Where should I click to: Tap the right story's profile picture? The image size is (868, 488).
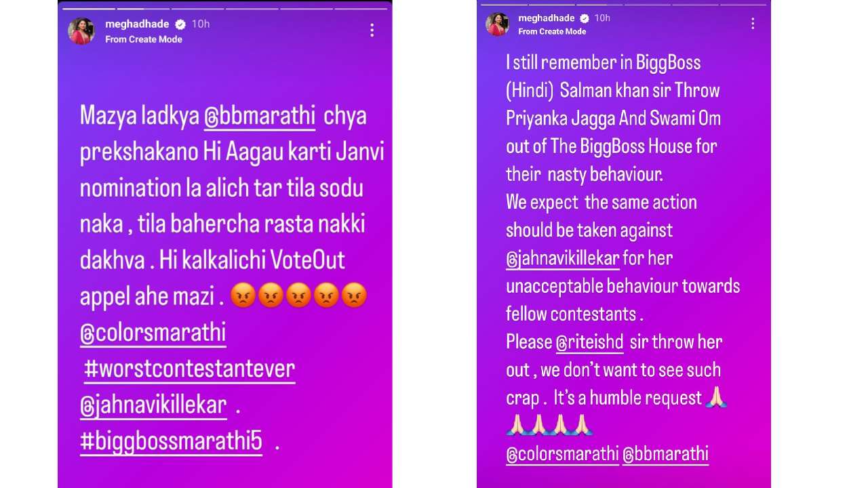[498, 24]
